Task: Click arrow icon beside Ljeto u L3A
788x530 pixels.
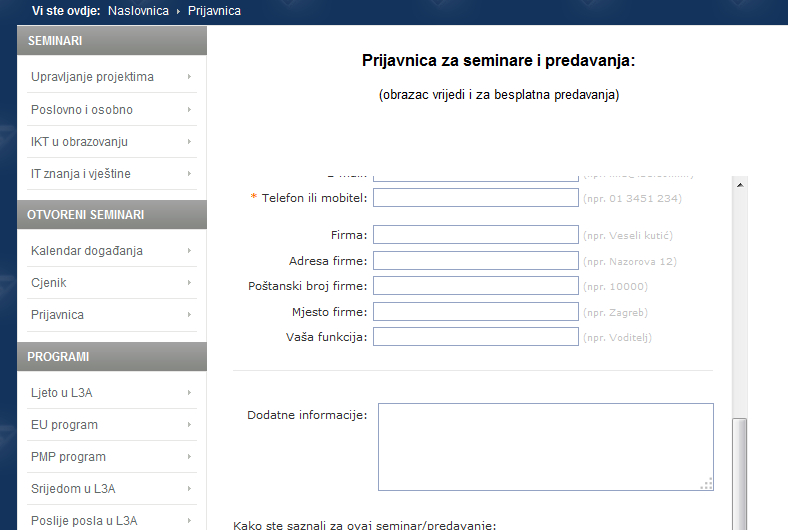Action: [189, 392]
